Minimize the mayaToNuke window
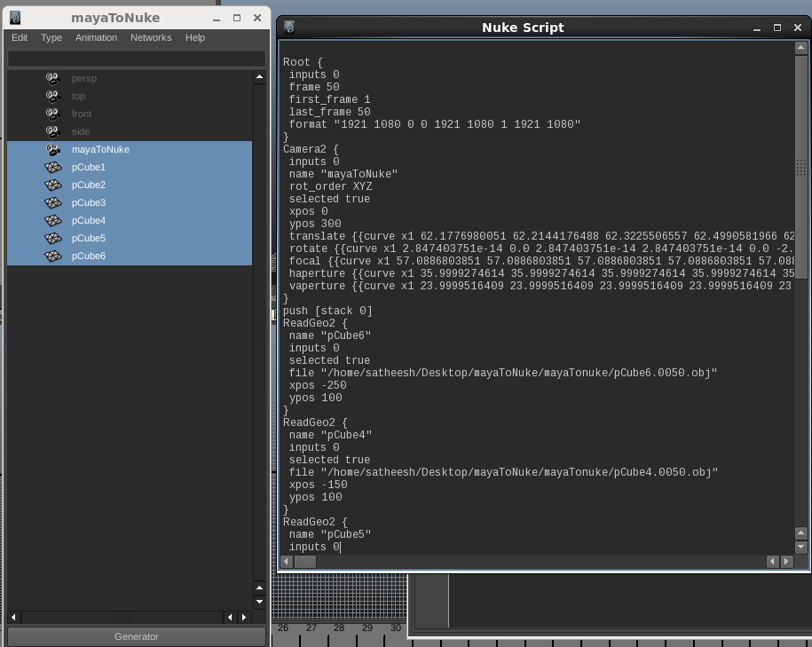 pos(217,18)
